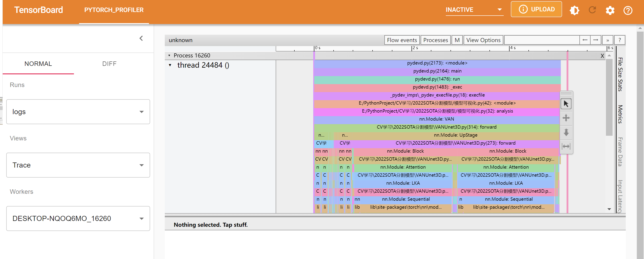Viewport: 644px width, 259px height.
Task: Open TensorBoard settings via the gear icon
Action: tap(610, 10)
